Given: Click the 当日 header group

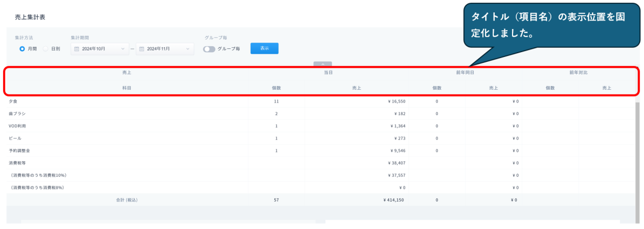Looking at the screenshot, I should [x=328, y=72].
